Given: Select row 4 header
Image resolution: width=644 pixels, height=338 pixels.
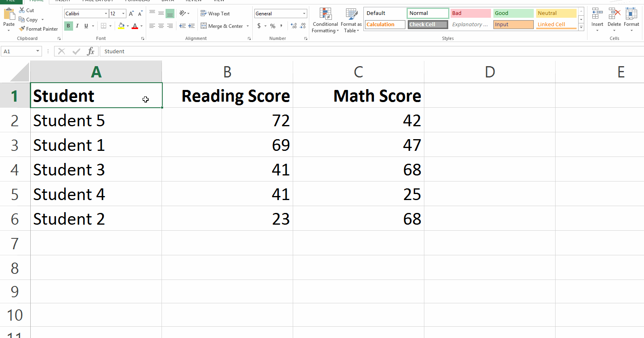Looking at the screenshot, I should click(x=15, y=169).
